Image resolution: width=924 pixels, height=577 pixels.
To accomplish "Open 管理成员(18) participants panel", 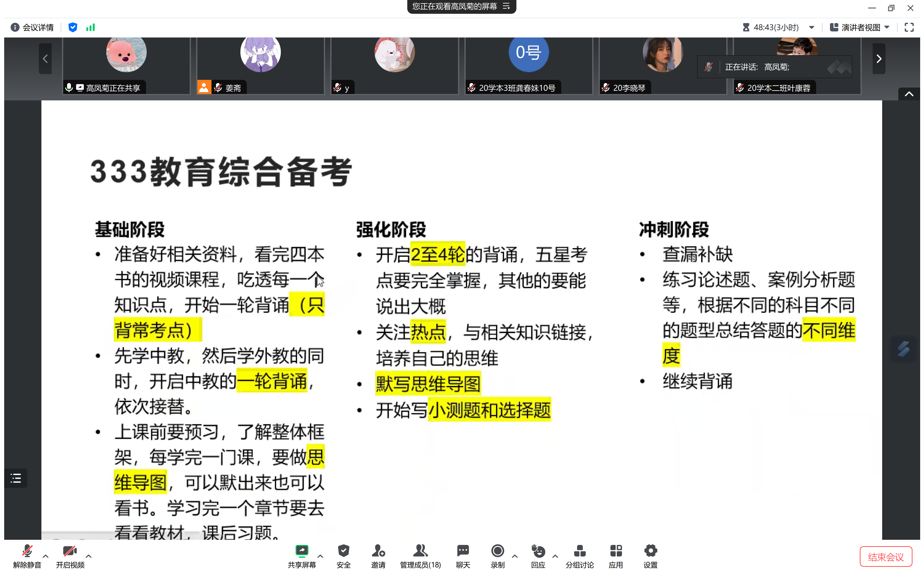I will (x=420, y=556).
